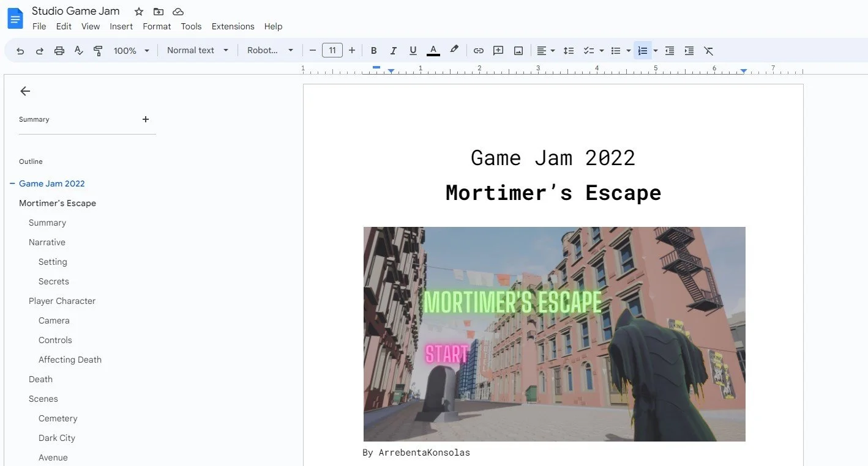
Task: Go to Controls heading in outline
Action: point(55,340)
